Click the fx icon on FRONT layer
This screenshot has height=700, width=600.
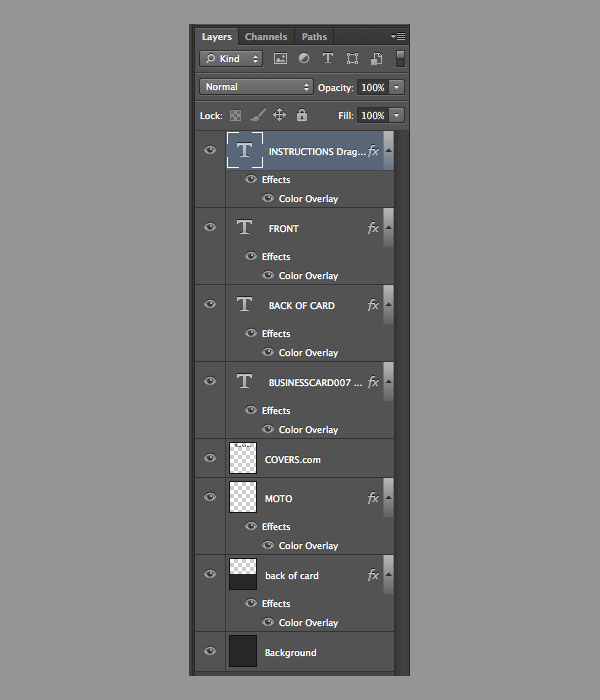tap(373, 228)
